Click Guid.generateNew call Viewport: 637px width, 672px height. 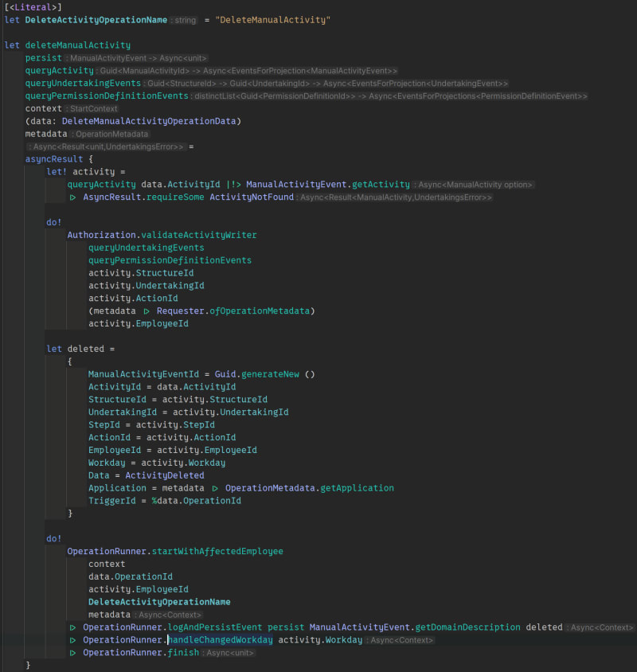tap(256, 374)
